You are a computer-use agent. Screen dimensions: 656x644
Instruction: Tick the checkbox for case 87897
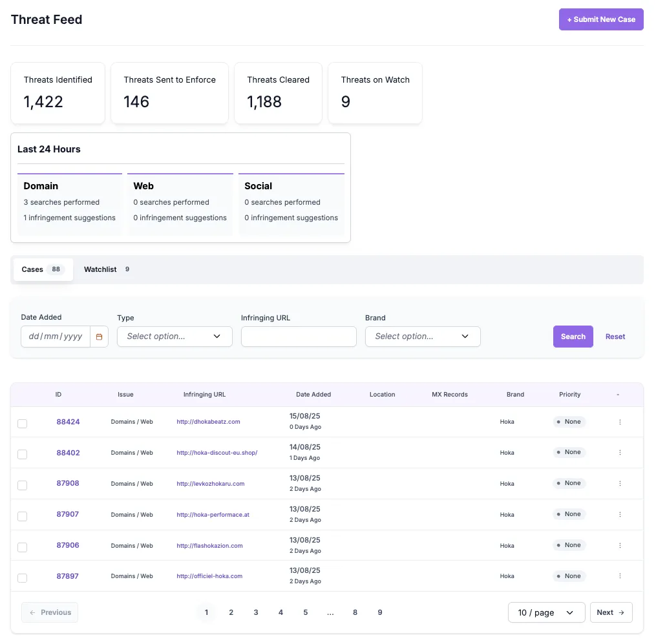tap(22, 578)
